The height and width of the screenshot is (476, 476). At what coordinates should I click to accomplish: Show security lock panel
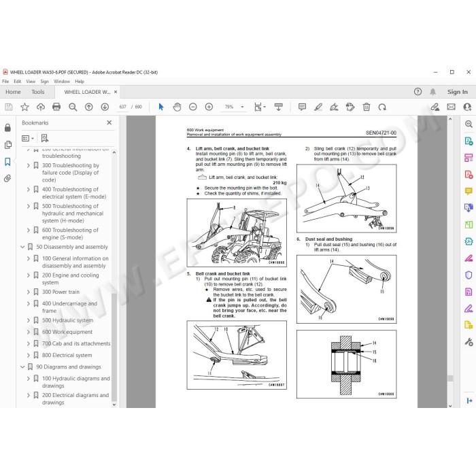(7, 128)
